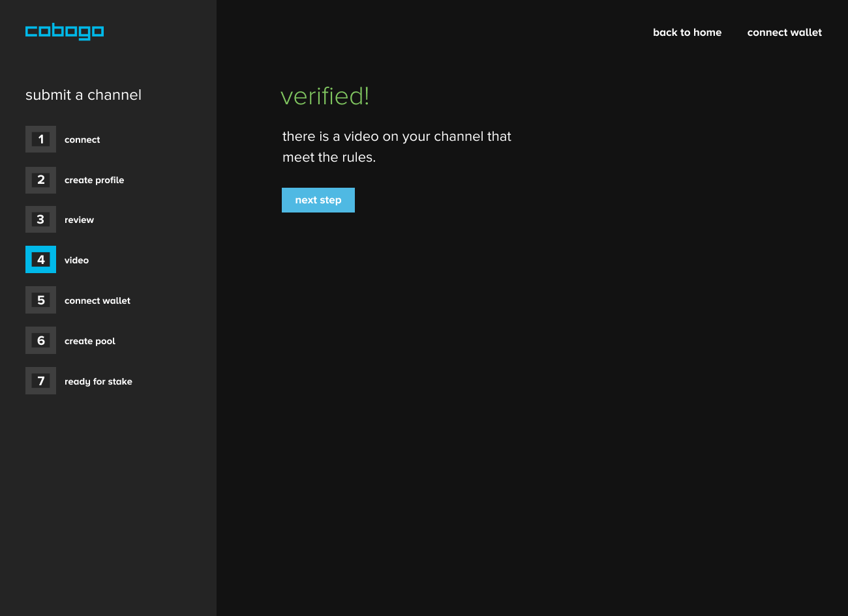
Task: Select the connect step label
Action: tap(82, 140)
